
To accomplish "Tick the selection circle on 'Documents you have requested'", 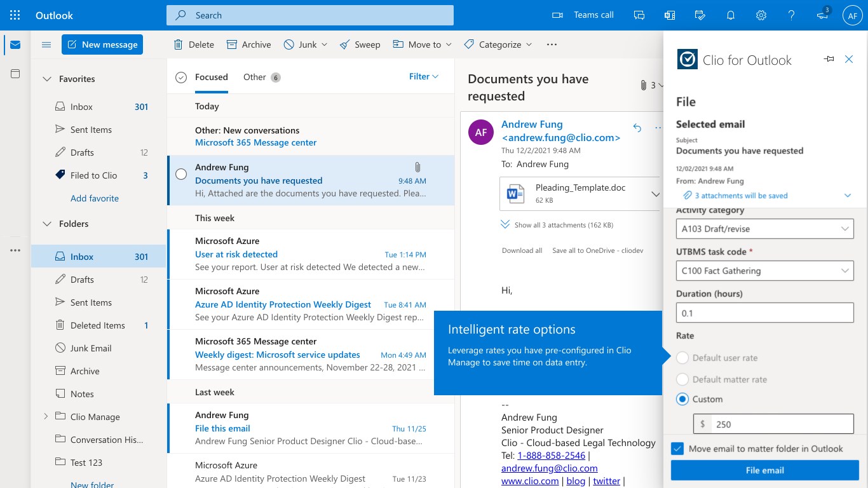I will (181, 173).
